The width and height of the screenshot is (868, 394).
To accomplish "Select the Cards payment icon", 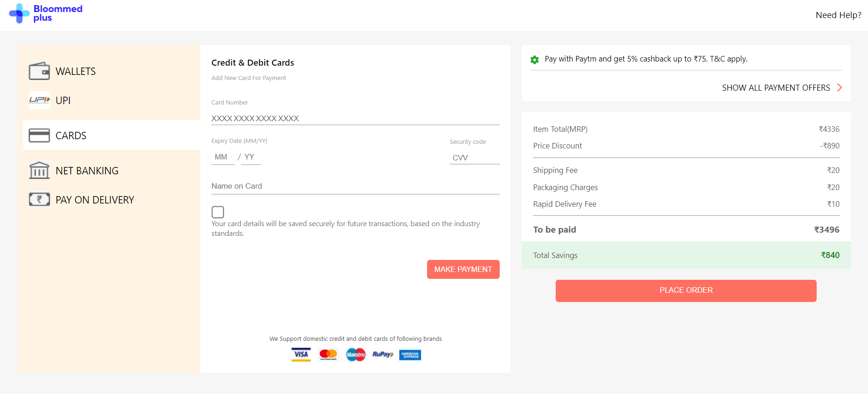I will (39, 135).
